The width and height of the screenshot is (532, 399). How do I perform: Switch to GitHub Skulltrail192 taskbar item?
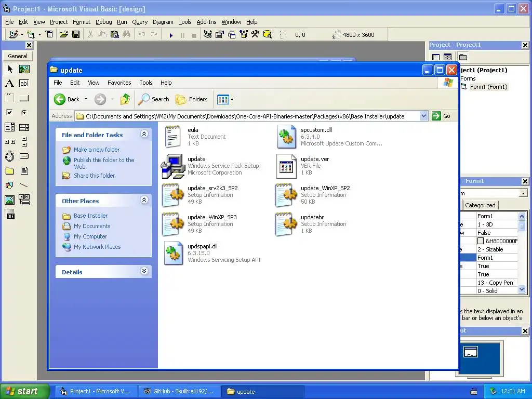tap(180, 391)
